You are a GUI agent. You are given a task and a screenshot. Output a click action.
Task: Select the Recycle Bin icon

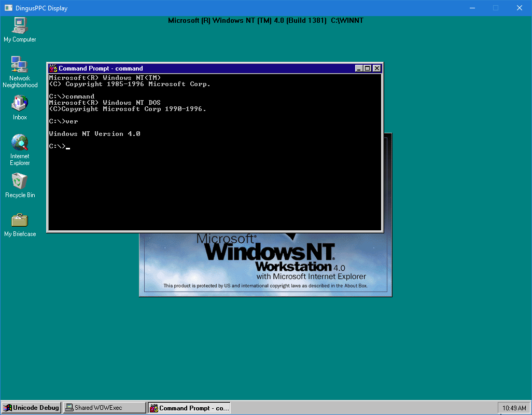pos(20,185)
